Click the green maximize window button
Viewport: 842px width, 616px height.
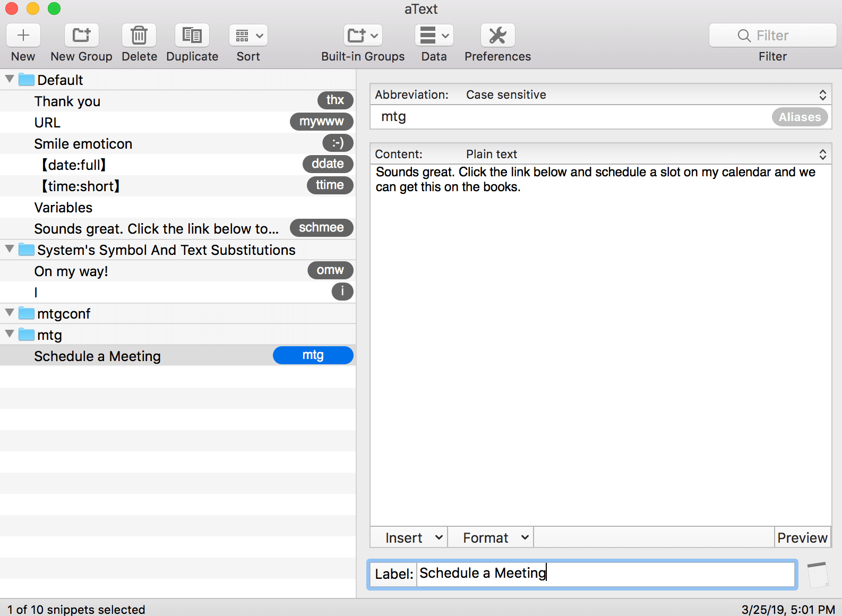(54, 8)
